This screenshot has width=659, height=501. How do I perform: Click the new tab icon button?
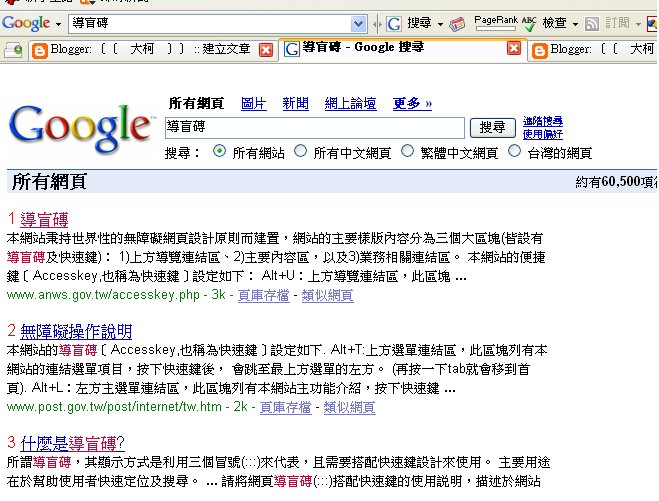[13, 50]
